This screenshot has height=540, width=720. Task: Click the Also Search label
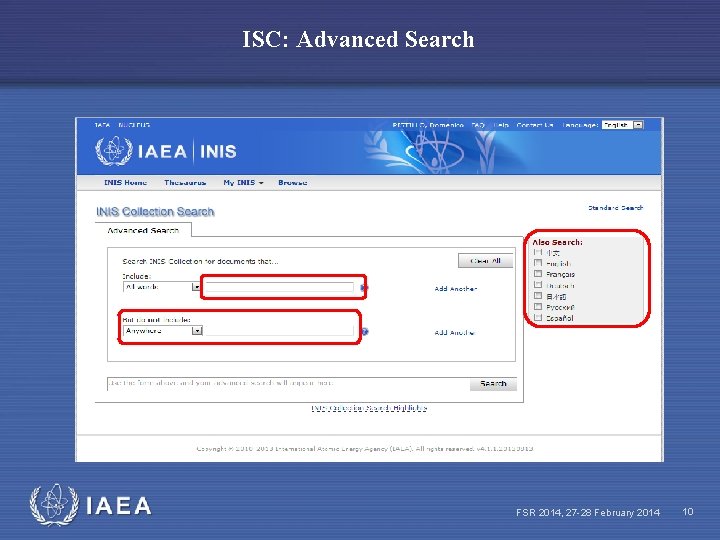tap(557, 242)
